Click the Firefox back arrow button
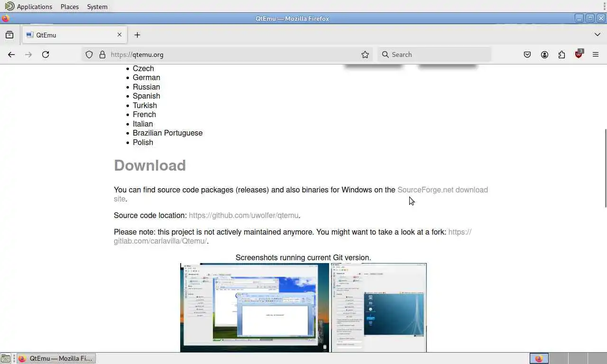 click(x=11, y=55)
